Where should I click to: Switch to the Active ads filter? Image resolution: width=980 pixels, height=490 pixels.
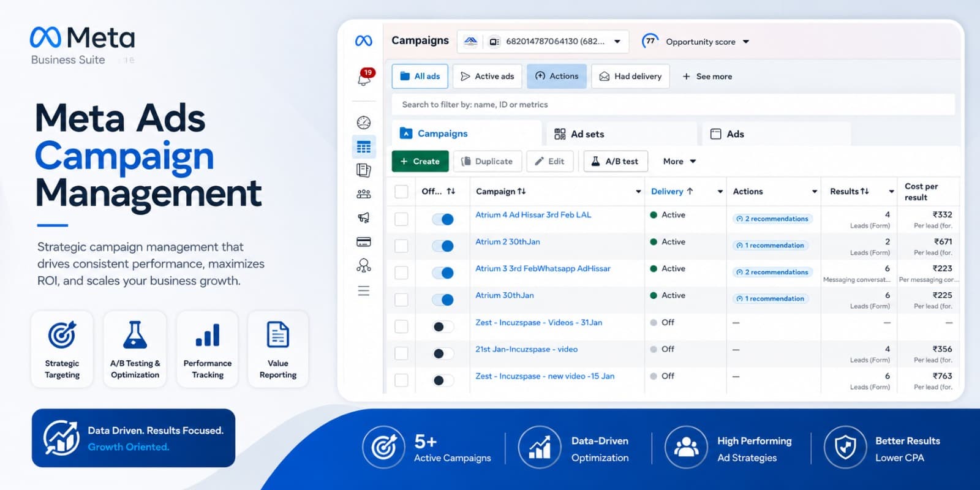pos(488,77)
